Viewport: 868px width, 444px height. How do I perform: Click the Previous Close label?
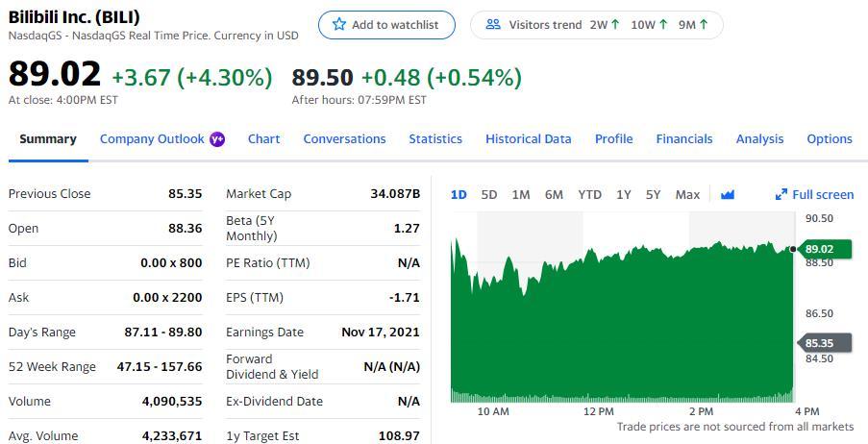point(49,194)
